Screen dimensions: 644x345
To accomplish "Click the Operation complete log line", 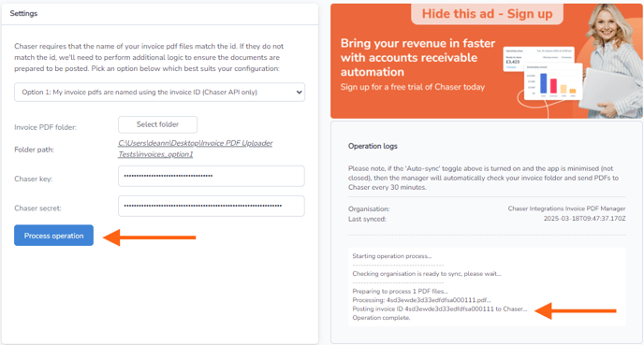I will pyautogui.click(x=381, y=318).
